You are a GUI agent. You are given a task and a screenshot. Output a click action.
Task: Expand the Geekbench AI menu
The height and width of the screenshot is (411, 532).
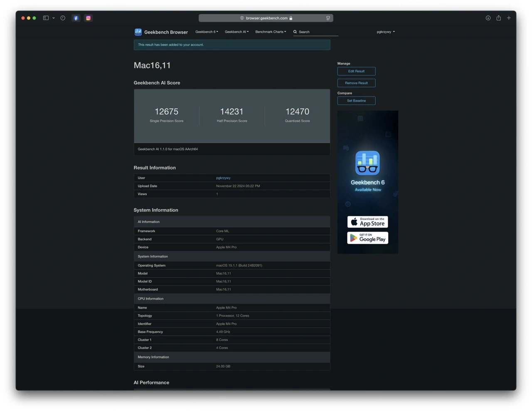236,32
